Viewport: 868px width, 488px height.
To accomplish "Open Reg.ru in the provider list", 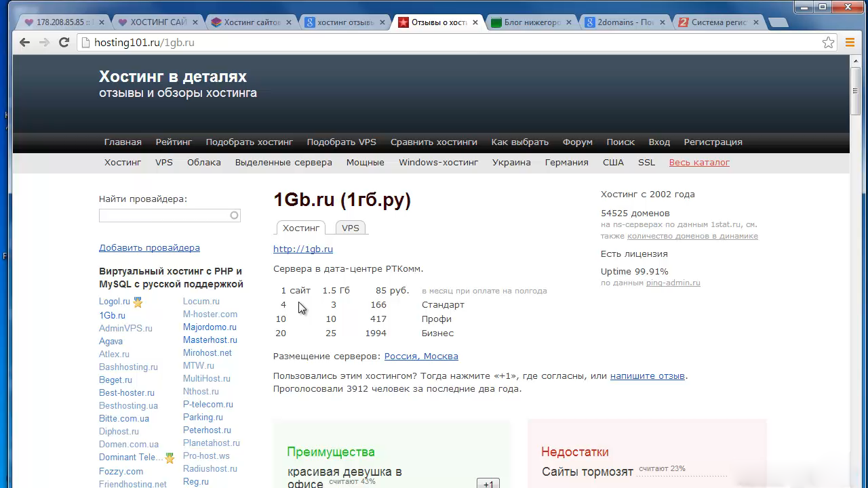I will coord(196,482).
